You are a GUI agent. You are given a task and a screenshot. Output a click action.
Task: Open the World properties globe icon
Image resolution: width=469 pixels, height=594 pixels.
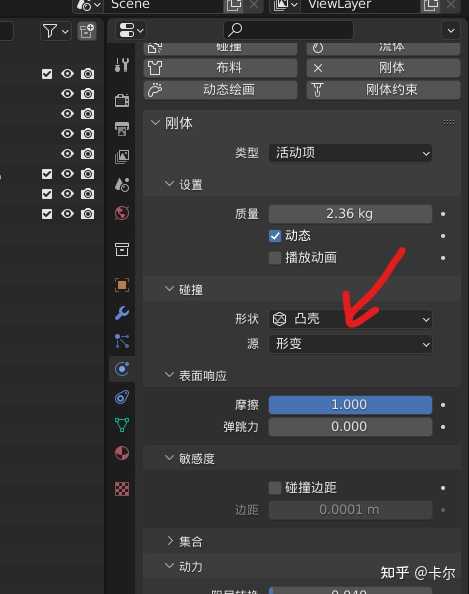122,213
